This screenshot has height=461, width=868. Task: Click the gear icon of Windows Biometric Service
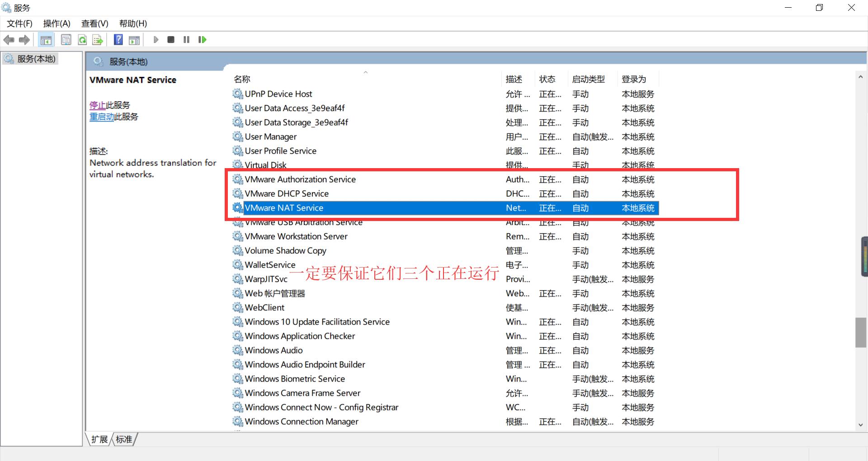pos(238,378)
